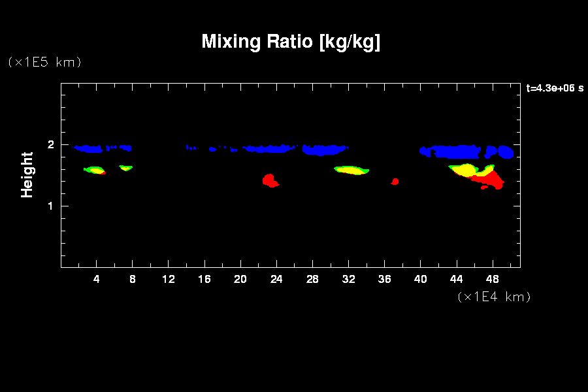Click the (×1E5 km) unit label
The height and width of the screenshot is (392, 588).
(x=44, y=62)
